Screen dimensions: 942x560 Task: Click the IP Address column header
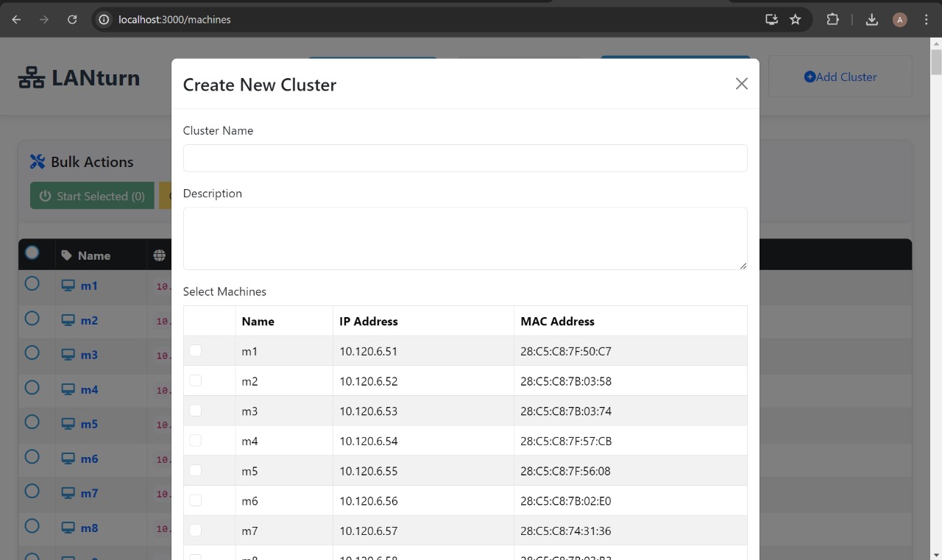[x=423, y=321]
